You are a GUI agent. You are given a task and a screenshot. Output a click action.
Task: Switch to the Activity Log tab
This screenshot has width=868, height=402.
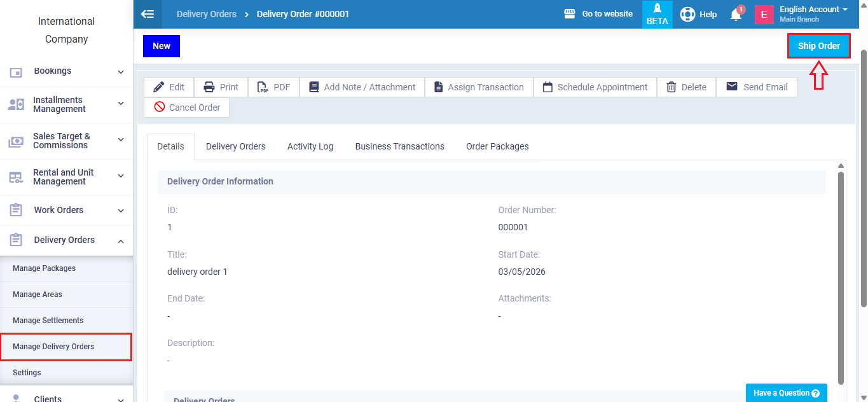point(310,146)
